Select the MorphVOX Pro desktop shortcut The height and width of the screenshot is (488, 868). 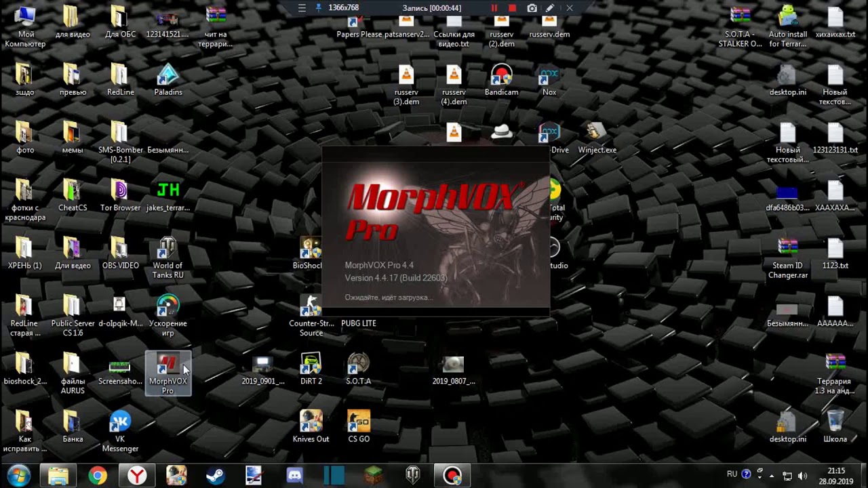[x=167, y=373]
